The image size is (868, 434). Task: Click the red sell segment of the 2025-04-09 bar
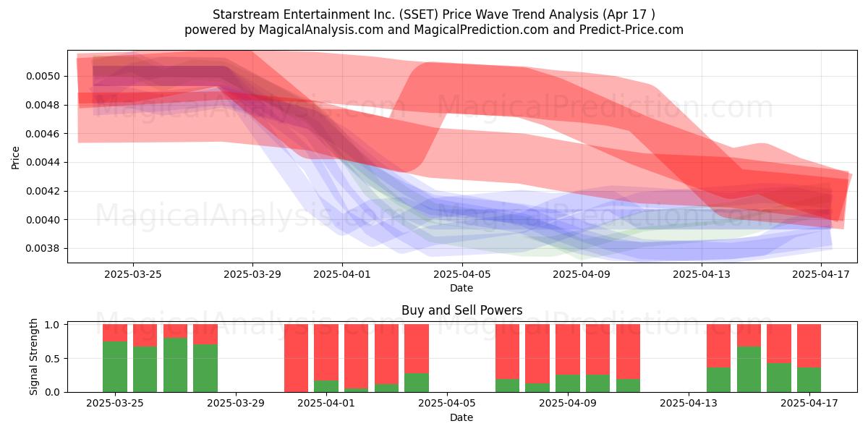click(x=568, y=349)
